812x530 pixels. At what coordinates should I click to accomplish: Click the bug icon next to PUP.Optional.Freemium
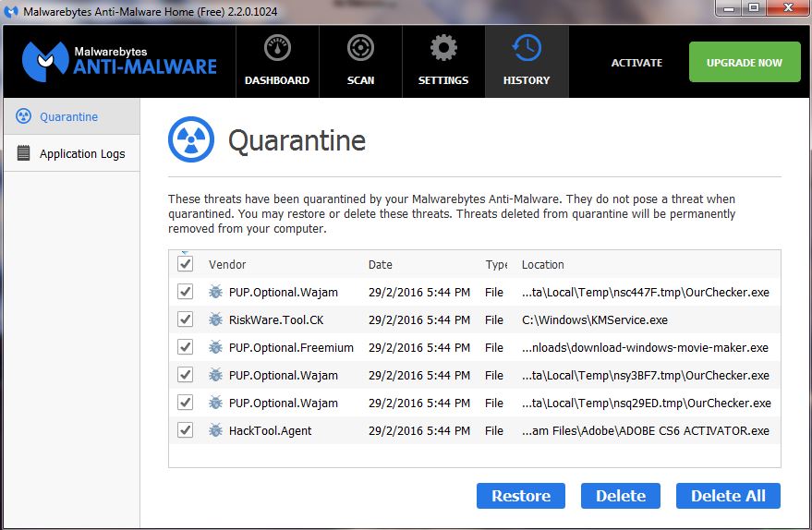215,347
